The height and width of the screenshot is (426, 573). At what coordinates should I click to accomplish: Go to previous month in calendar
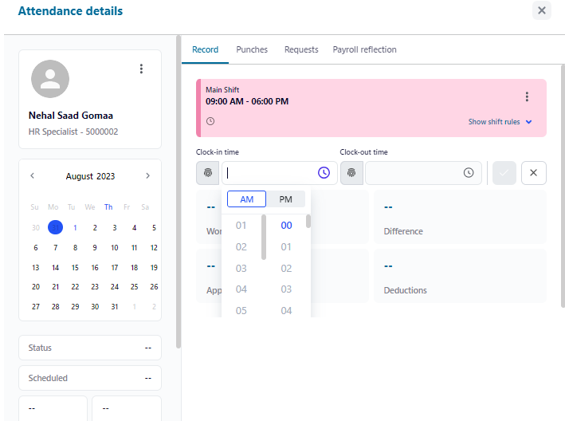pos(32,176)
